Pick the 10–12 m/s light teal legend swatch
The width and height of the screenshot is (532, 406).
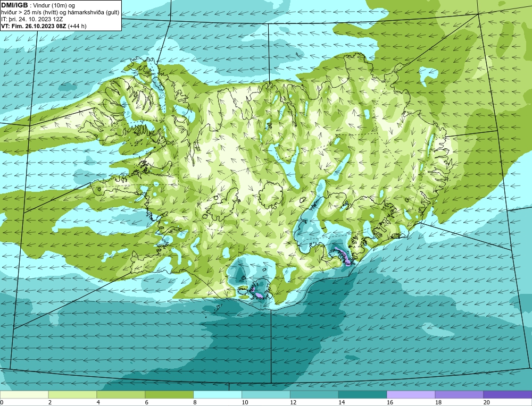[x=266, y=394]
